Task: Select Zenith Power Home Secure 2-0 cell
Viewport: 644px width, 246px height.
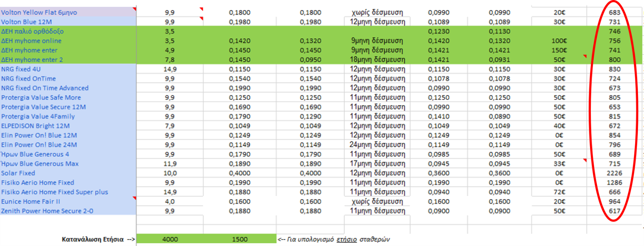Action: click(x=68, y=211)
